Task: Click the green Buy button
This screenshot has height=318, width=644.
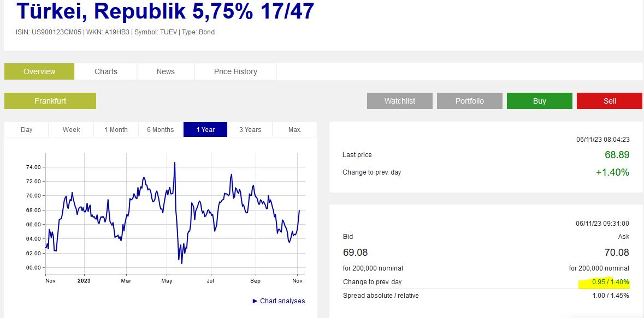Action: 539,101
